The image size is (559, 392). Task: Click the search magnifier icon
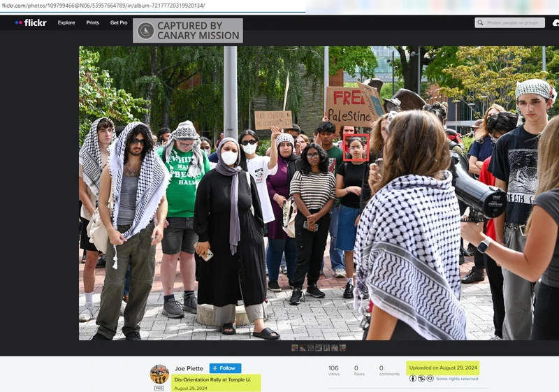click(x=481, y=22)
